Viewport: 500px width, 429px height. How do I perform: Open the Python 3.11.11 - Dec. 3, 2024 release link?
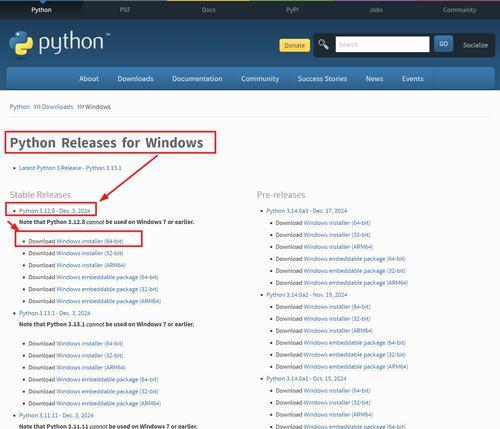pos(56,415)
